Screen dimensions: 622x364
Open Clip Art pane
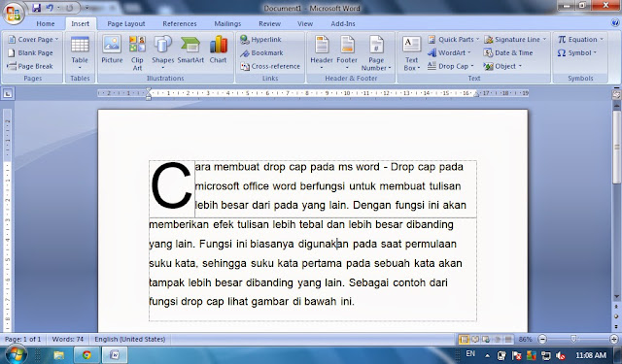pos(137,52)
